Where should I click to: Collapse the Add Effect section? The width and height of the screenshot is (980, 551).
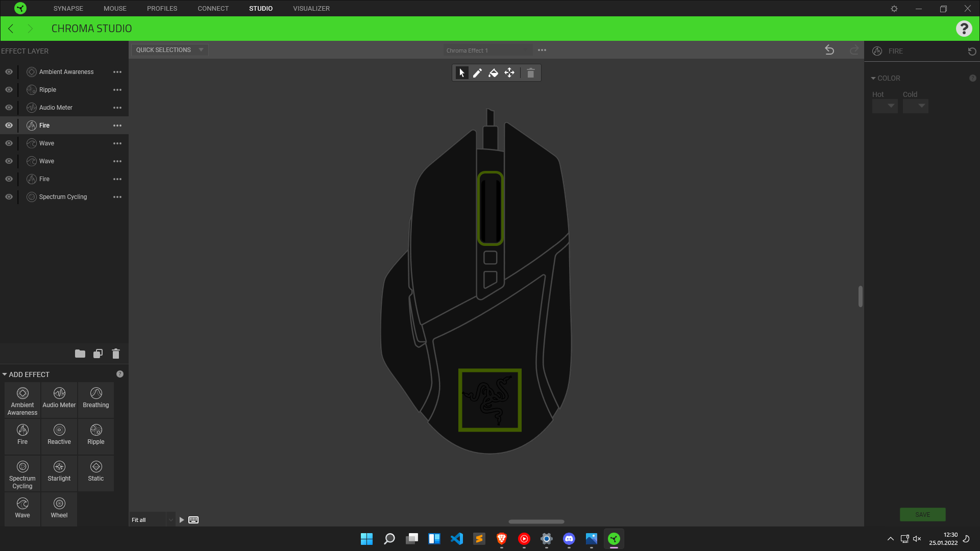(x=5, y=374)
